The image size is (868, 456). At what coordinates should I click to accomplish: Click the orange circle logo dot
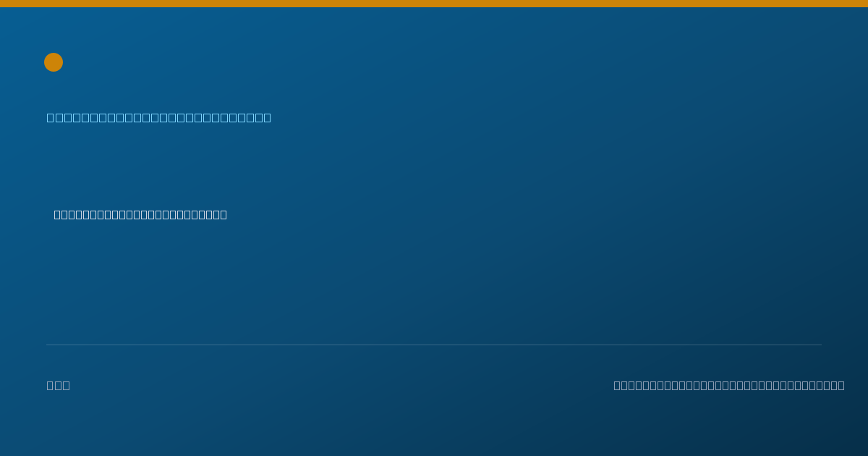click(x=54, y=62)
